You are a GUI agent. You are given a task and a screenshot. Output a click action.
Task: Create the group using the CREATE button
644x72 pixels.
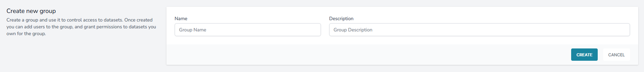pyautogui.click(x=584, y=55)
